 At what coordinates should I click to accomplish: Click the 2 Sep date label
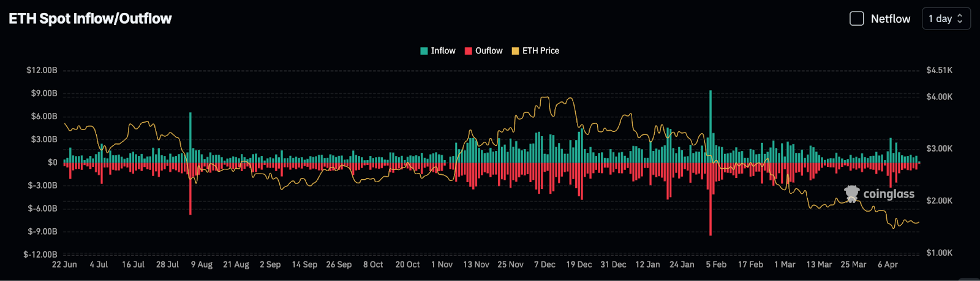(270, 264)
